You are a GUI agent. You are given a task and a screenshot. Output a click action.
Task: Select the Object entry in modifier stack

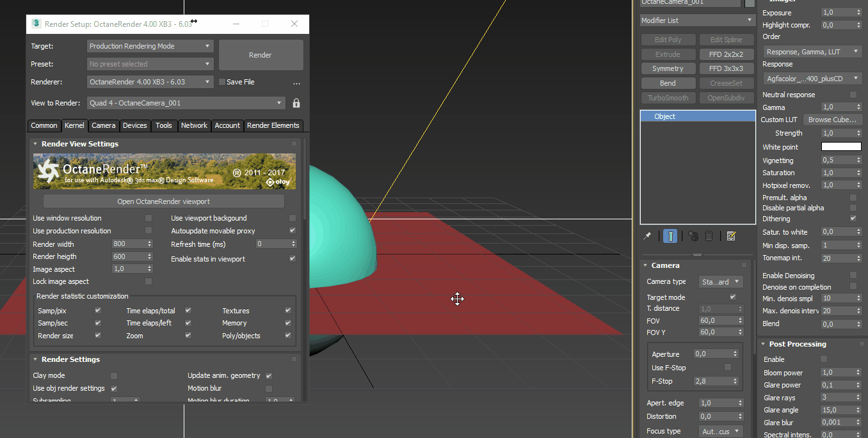(x=698, y=116)
